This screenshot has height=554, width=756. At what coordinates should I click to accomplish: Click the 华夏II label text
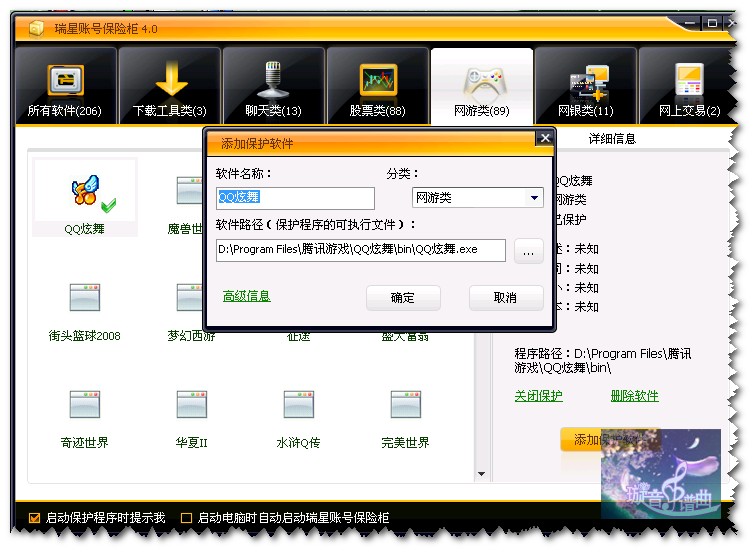191,443
